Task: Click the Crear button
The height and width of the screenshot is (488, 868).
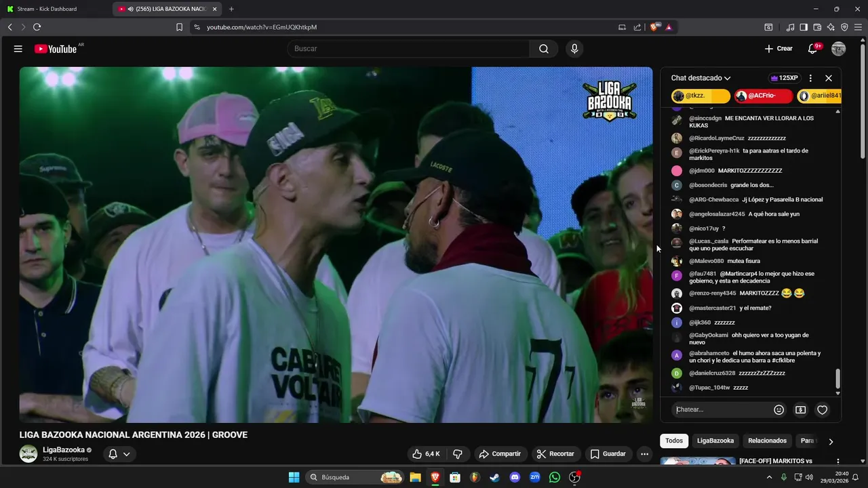Action: click(778, 49)
